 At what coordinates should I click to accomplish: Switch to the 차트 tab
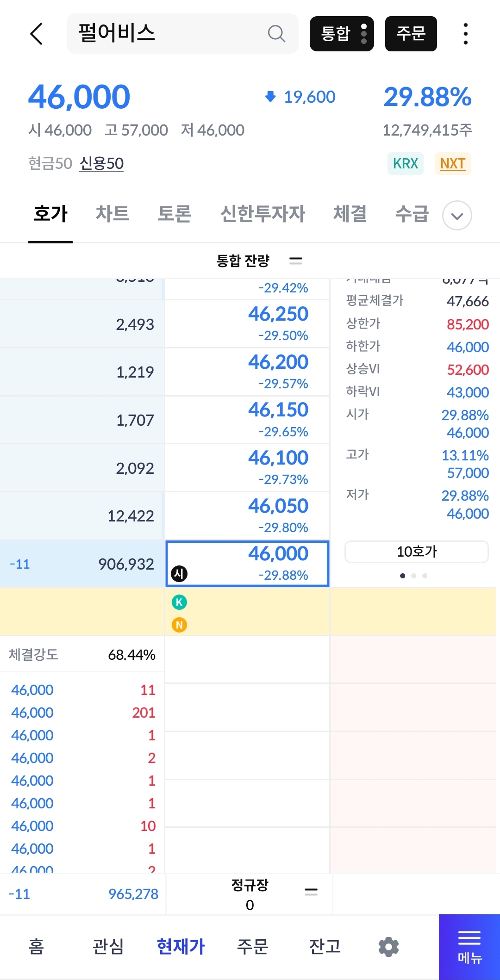point(112,214)
